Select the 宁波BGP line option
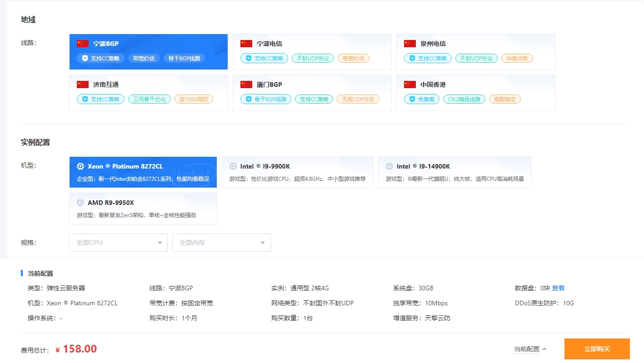Image resolution: width=644 pixels, height=363 pixels. (x=148, y=51)
